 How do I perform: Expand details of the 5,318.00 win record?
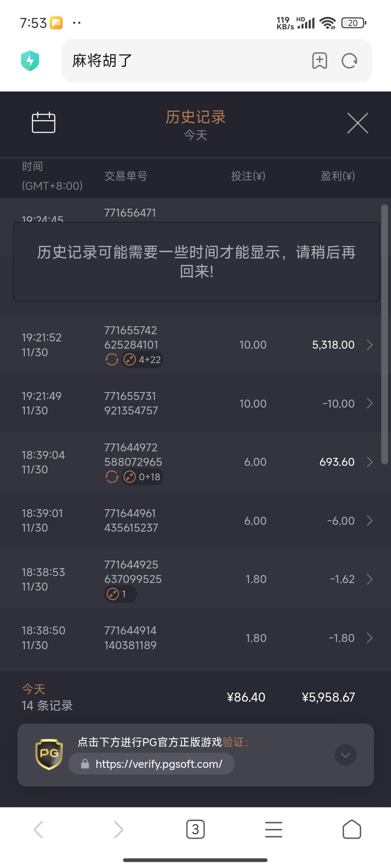tap(369, 345)
